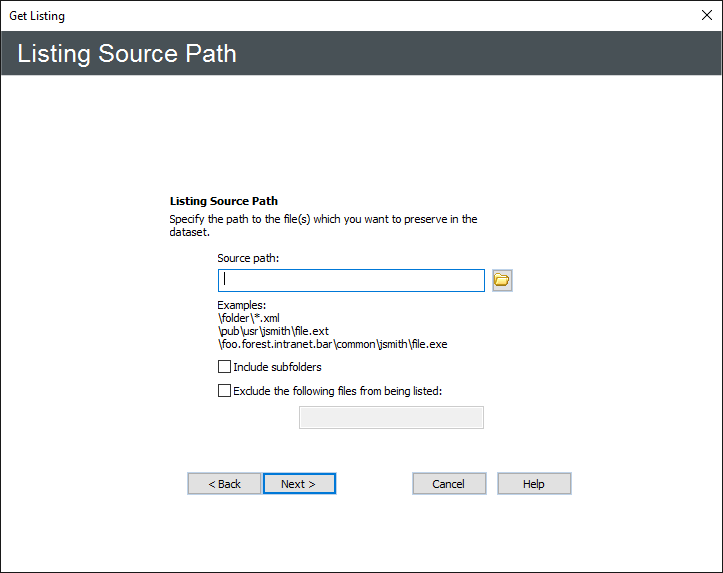723x573 pixels.
Task: Click the Get Listing title bar text
Action: coord(37,16)
